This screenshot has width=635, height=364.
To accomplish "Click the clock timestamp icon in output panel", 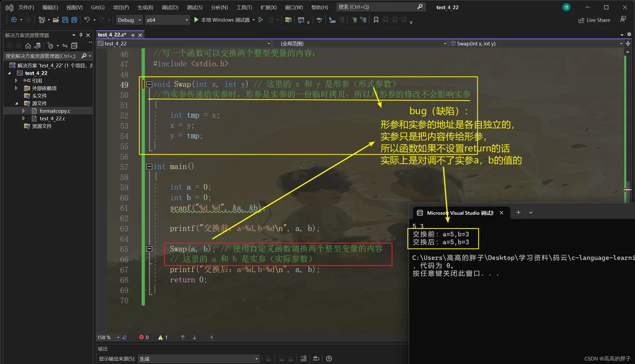I will coord(329,359).
